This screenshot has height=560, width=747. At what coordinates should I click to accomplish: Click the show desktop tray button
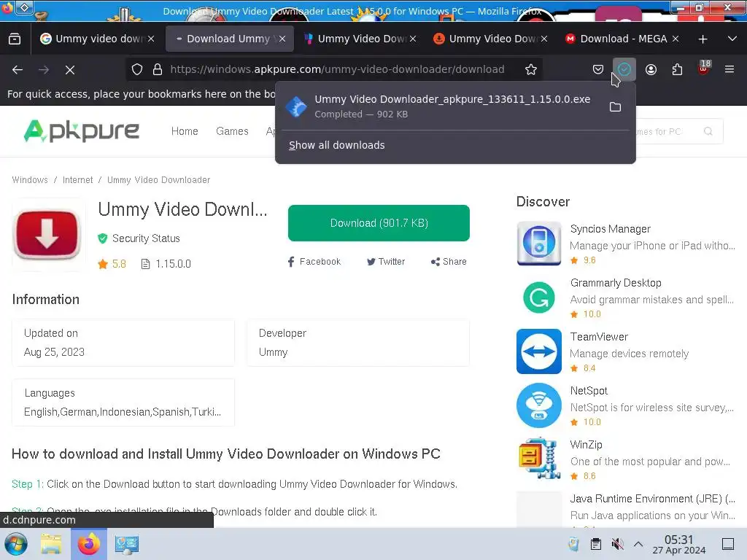(728, 544)
